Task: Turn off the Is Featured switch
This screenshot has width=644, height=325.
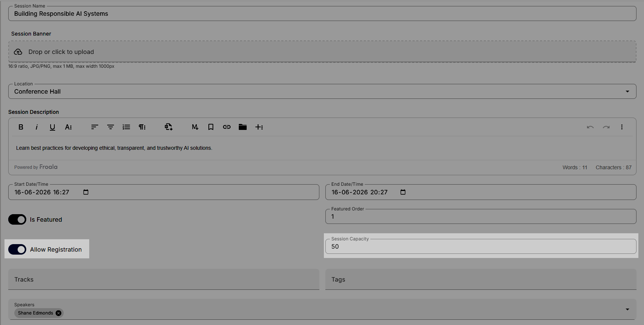Action: tap(17, 219)
